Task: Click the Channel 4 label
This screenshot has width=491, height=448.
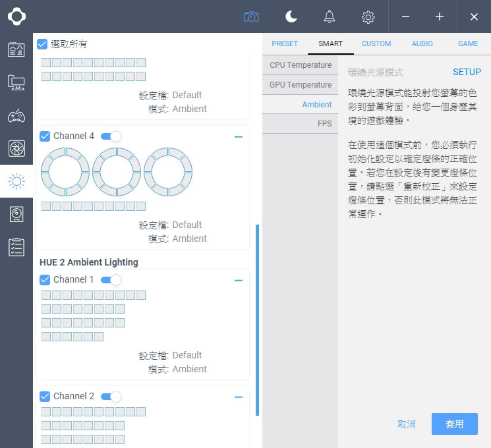Action: tap(74, 136)
